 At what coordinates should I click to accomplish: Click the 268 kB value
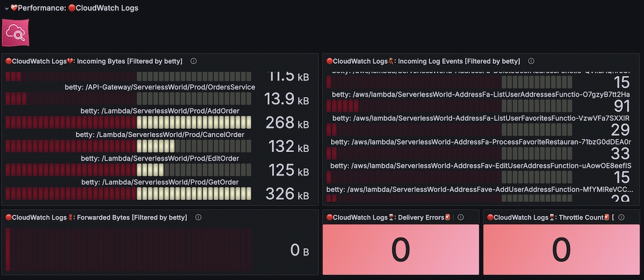point(287,122)
